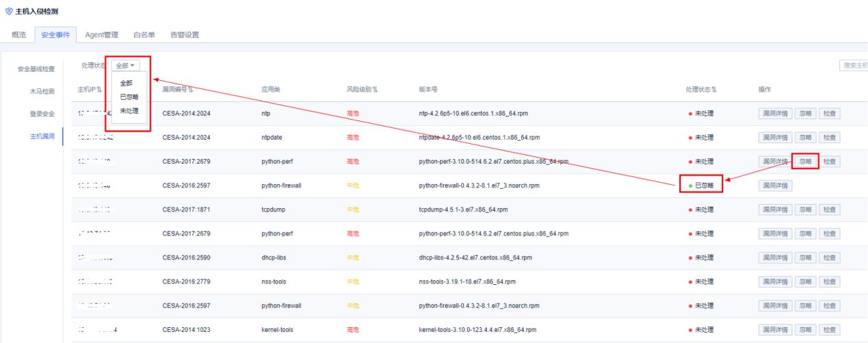Viewport: 868px width, 343px height.
Task: Open the 告警设置 tab
Action: coord(184,35)
